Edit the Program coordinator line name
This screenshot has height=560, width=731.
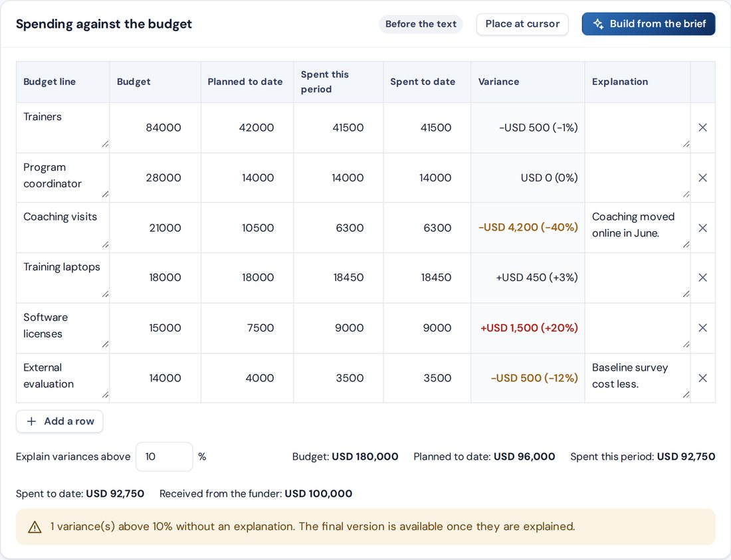(x=63, y=177)
